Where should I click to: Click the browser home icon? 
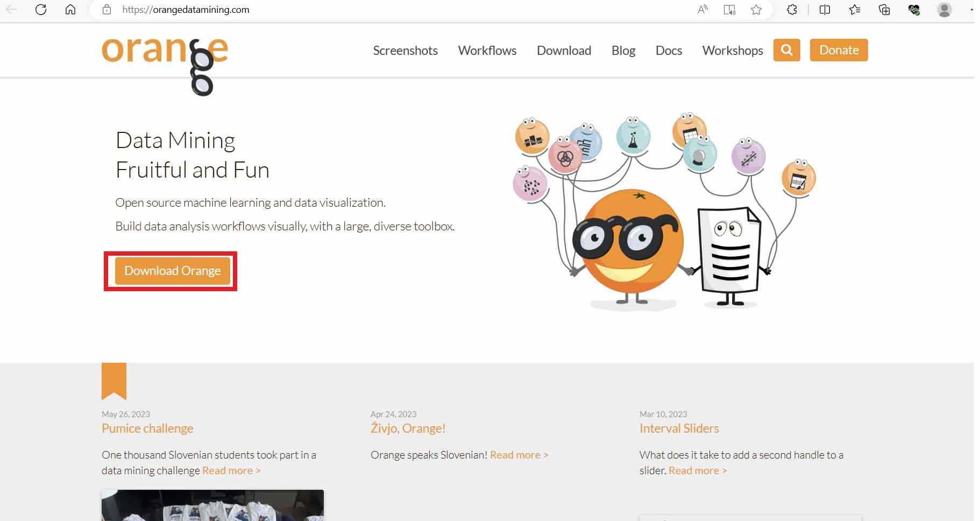tap(70, 10)
